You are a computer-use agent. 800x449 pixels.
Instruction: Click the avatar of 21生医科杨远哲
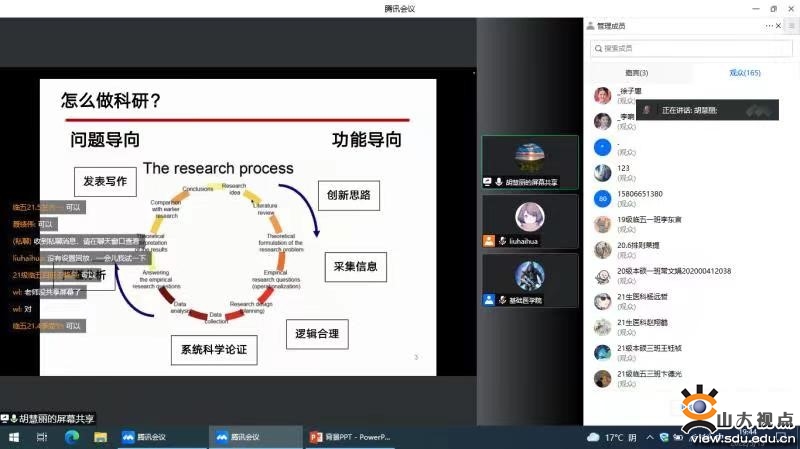[602, 301]
